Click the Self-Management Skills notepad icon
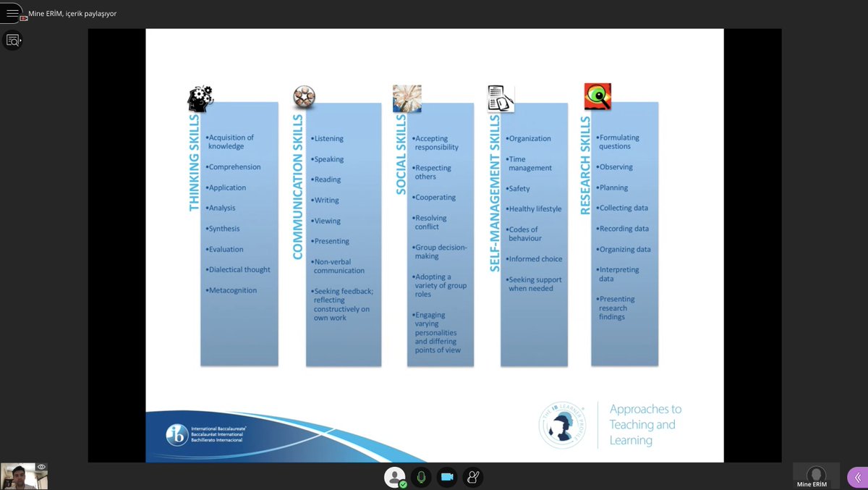The height and width of the screenshot is (490, 868). (x=499, y=96)
